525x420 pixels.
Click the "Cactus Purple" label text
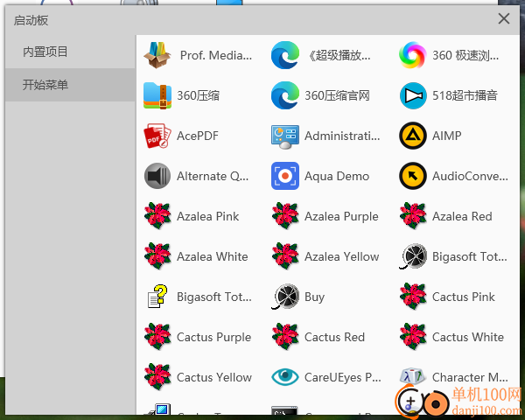[x=213, y=337]
